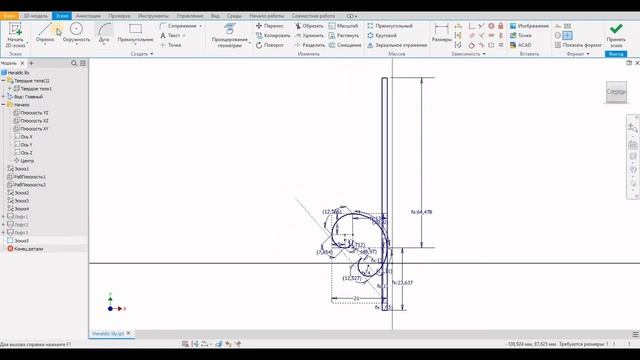This screenshot has height=360, width=640.
Task: Click Круговой circular pattern tool
Action: tap(382, 36)
